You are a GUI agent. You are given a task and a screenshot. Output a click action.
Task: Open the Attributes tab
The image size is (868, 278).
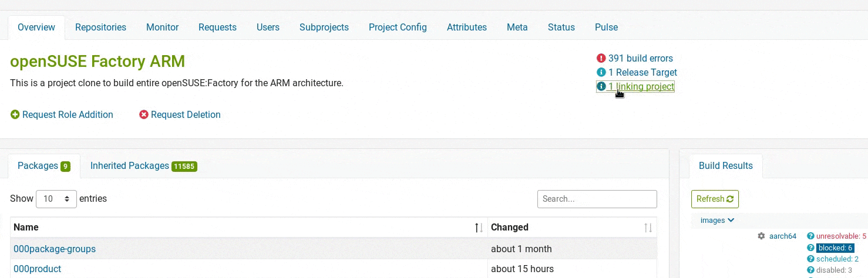[467, 27]
